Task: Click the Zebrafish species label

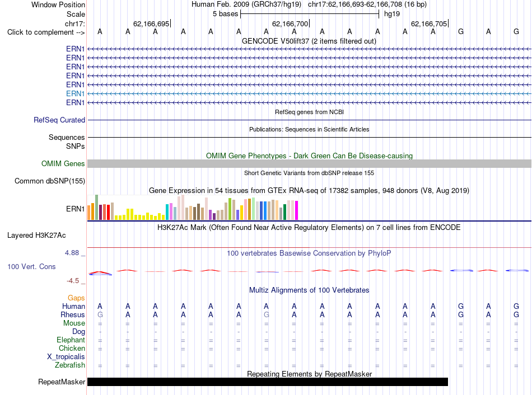Action: coord(70,365)
